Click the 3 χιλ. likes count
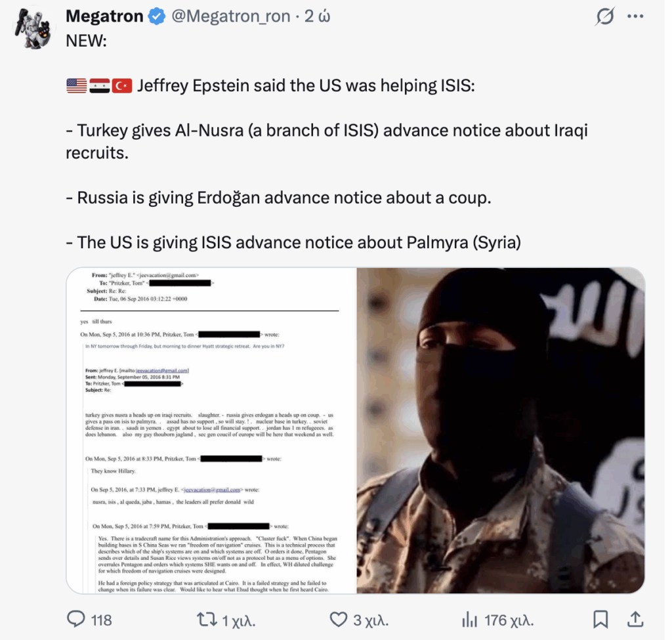The image size is (672, 640). pyautogui.click(x=371, y=620)
